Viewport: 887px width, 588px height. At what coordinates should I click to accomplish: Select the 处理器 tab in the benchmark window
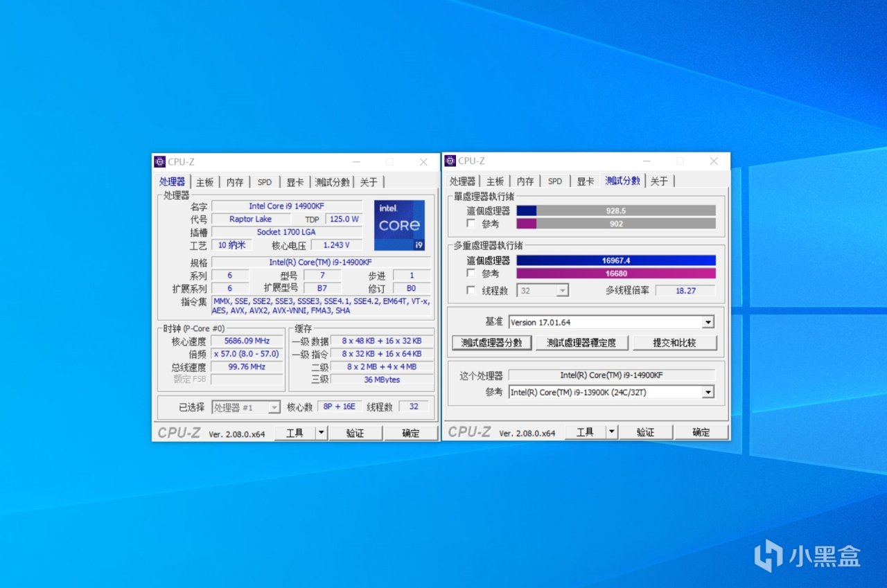point(462,181)
